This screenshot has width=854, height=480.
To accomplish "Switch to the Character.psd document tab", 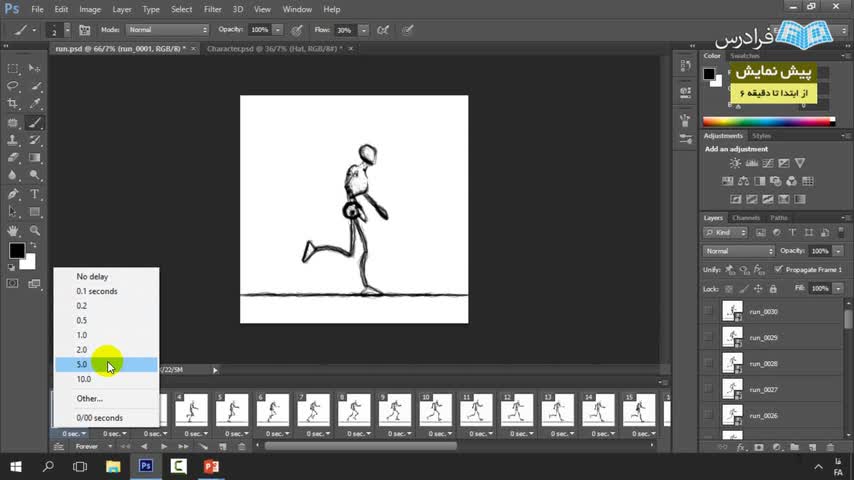I will (274, 48).
